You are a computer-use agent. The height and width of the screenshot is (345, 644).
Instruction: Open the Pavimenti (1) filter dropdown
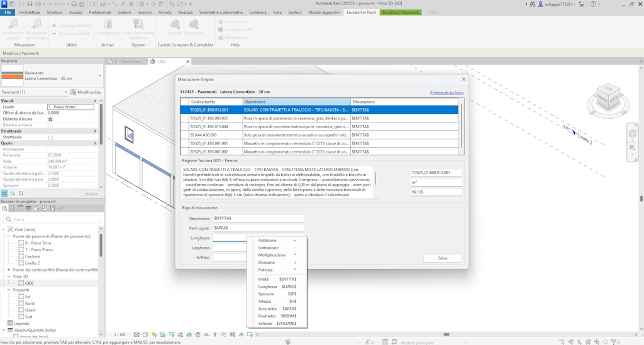65,92
